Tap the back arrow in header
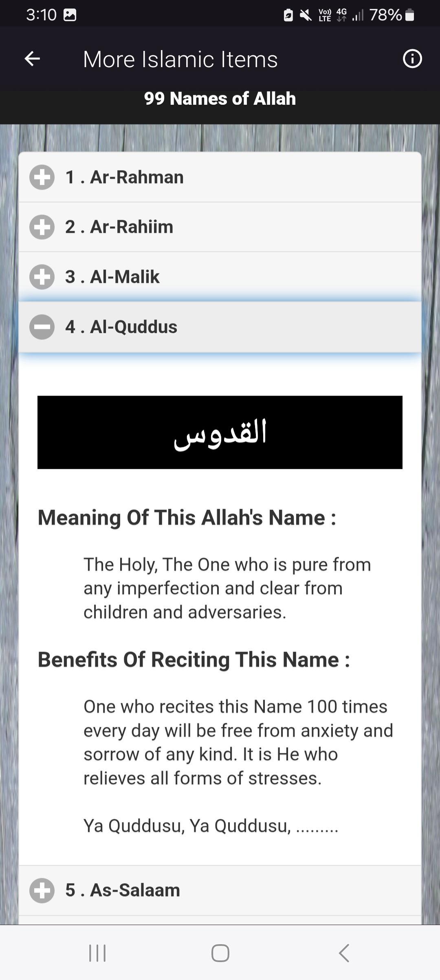This screenshot has height=980, width=440. coord(32,59)
